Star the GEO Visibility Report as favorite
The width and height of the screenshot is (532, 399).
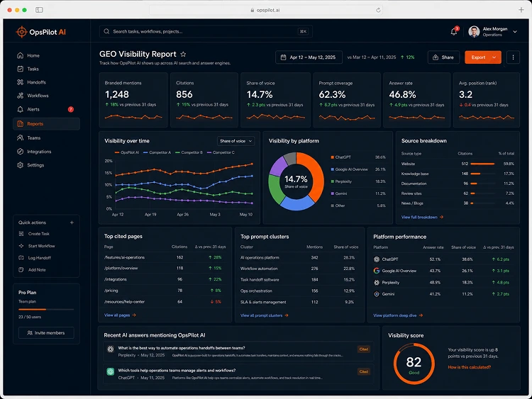pos(183,55)
